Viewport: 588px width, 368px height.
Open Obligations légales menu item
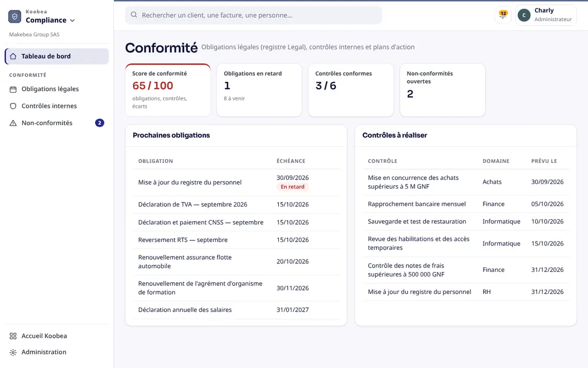(57, 89)
